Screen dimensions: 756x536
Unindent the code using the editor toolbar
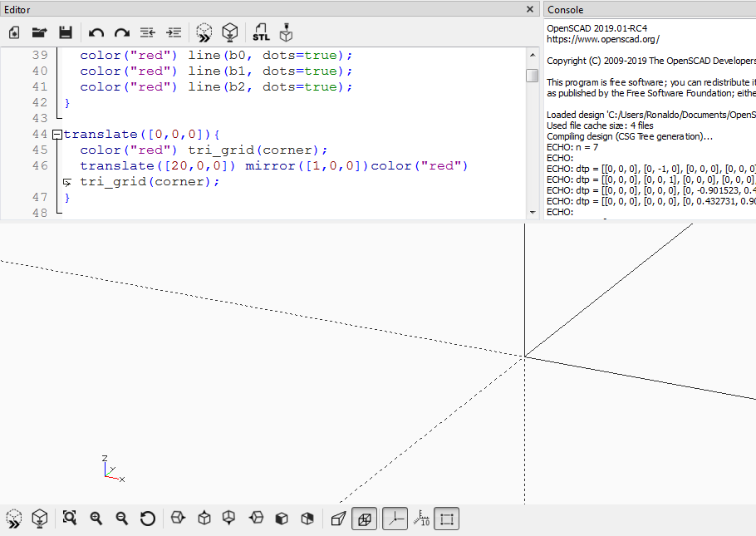click(148, 32)
